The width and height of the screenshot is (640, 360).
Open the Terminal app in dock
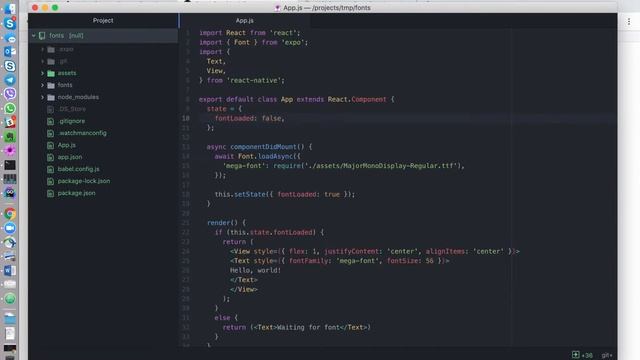(10, 165)
